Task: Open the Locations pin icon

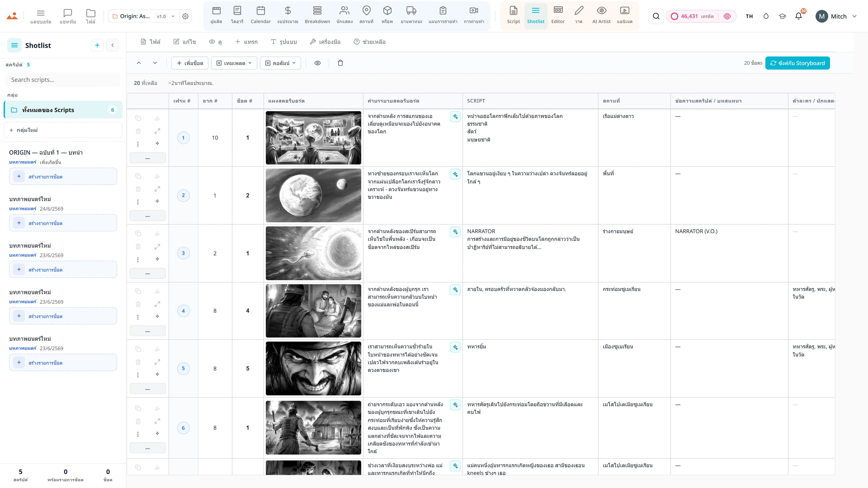Action: coord(366,16)
